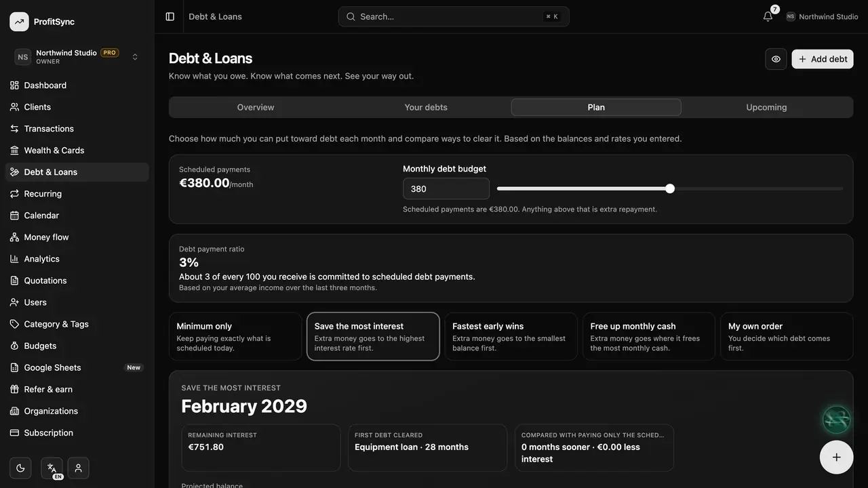
Task: Click the Analytics bar chart icon
Action: pos(14,259)
